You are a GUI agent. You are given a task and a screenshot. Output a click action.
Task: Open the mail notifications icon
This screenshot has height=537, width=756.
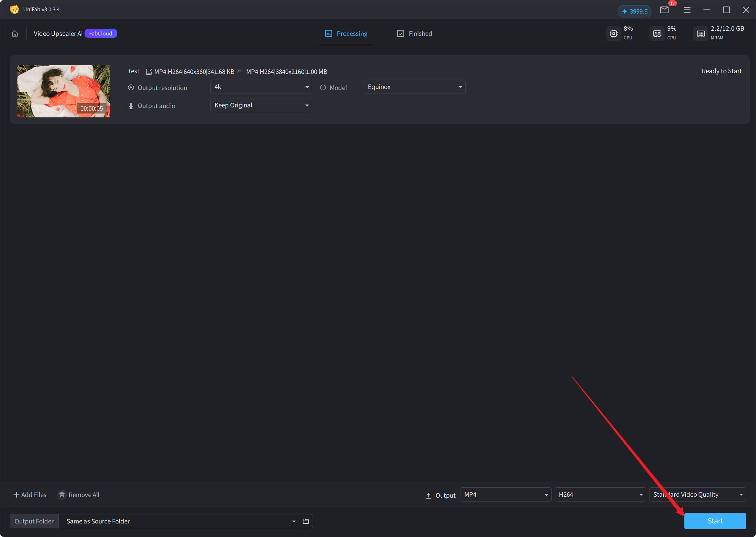click(664, 10)
